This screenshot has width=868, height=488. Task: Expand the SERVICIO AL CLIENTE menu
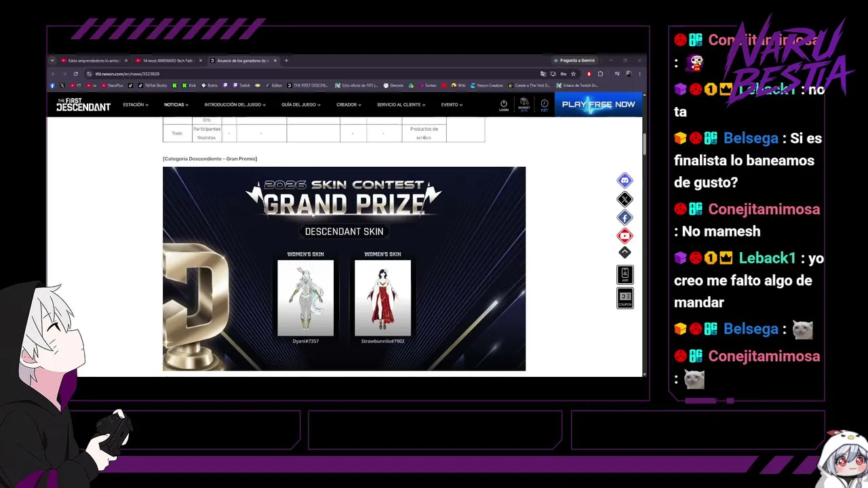[401, 105]
